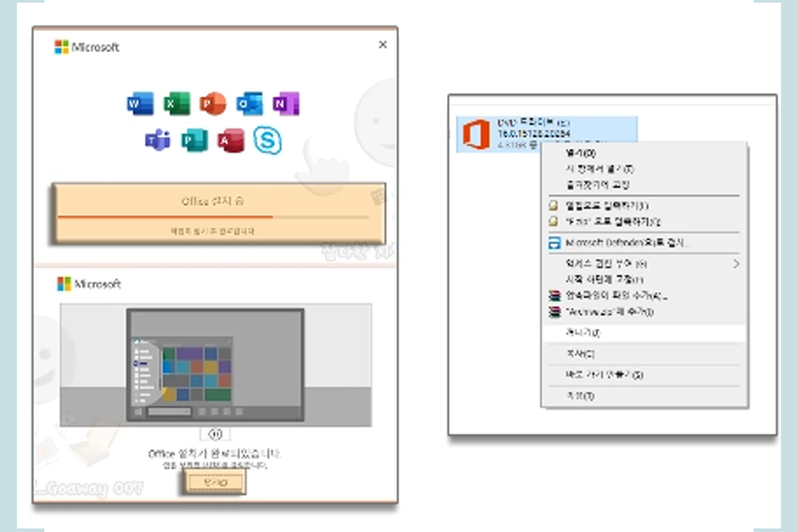The height and width of the screenshot is (532, 798).
Task: Click the OneNote app icon
Action: (286, 104)
